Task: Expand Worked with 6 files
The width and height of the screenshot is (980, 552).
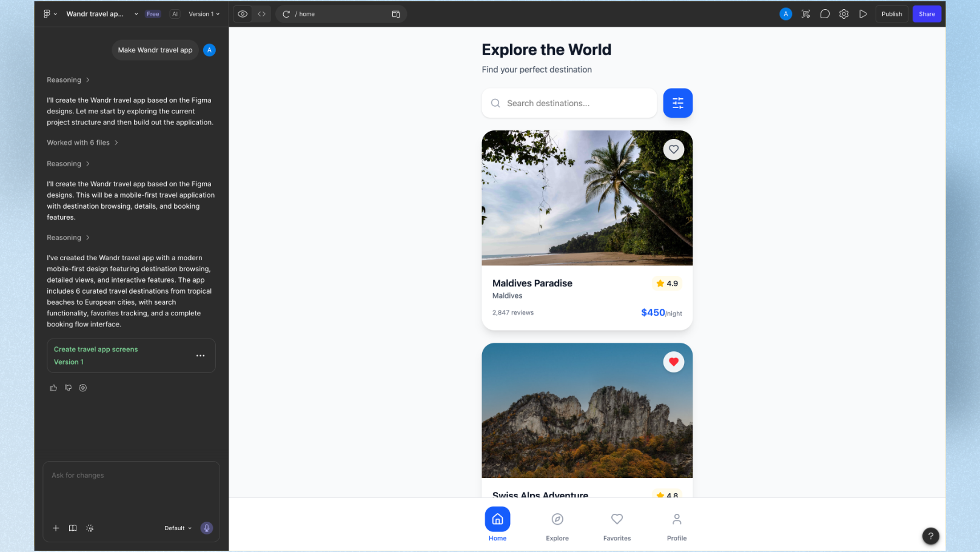Action: click(82, 142)
